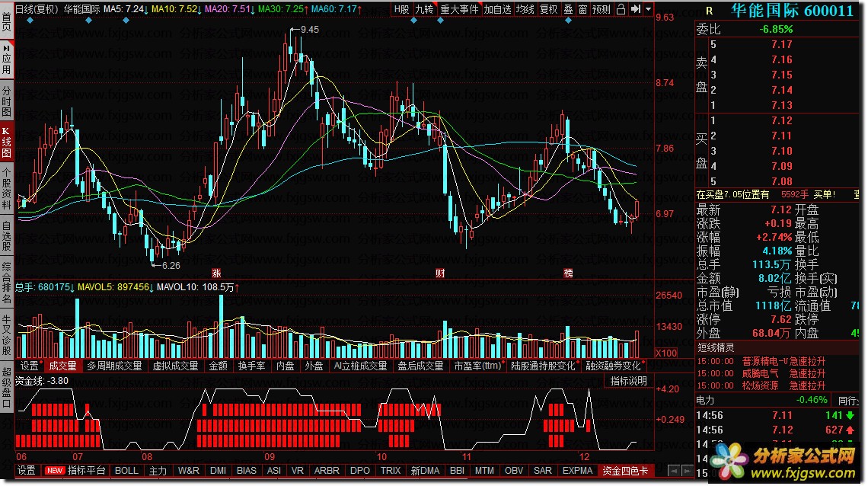Open the top toolbar dropdown arrow
This screenshot has height=486, width=868.
pos(648,9)
